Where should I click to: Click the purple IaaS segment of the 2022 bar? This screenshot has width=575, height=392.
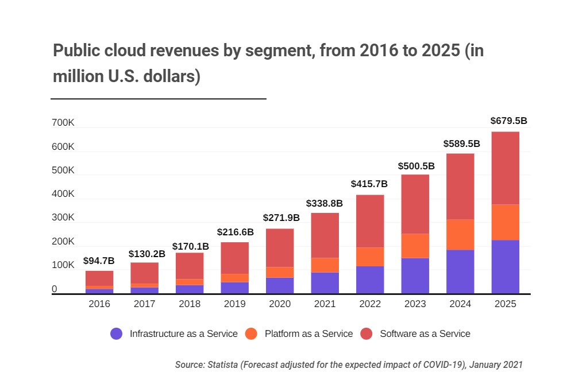point(370,280)
